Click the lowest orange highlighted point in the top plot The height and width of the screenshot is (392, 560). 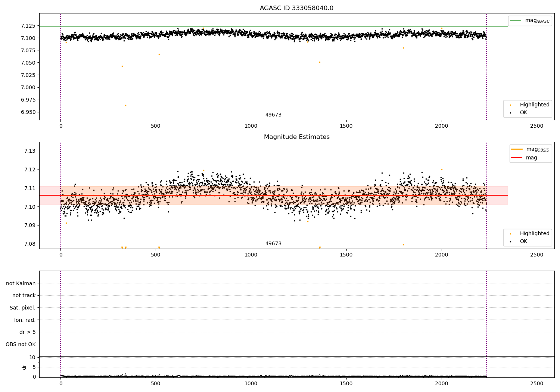[x=125, y=105]
